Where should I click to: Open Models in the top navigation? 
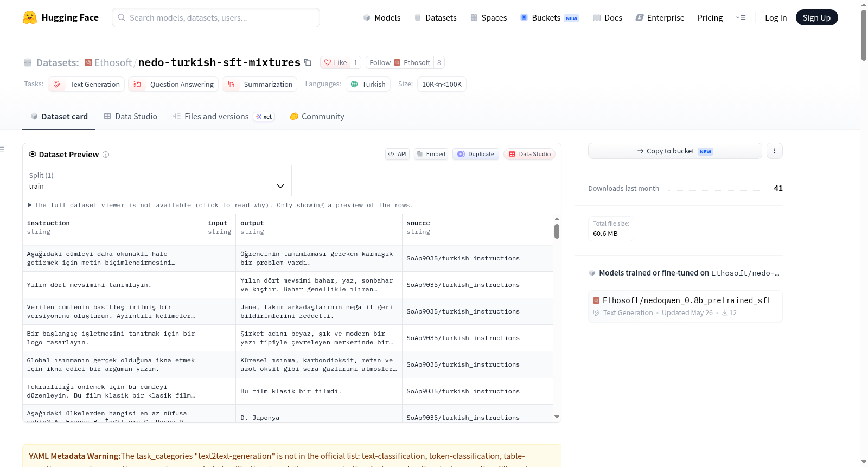pyautogui.click(x=382, y=18)
